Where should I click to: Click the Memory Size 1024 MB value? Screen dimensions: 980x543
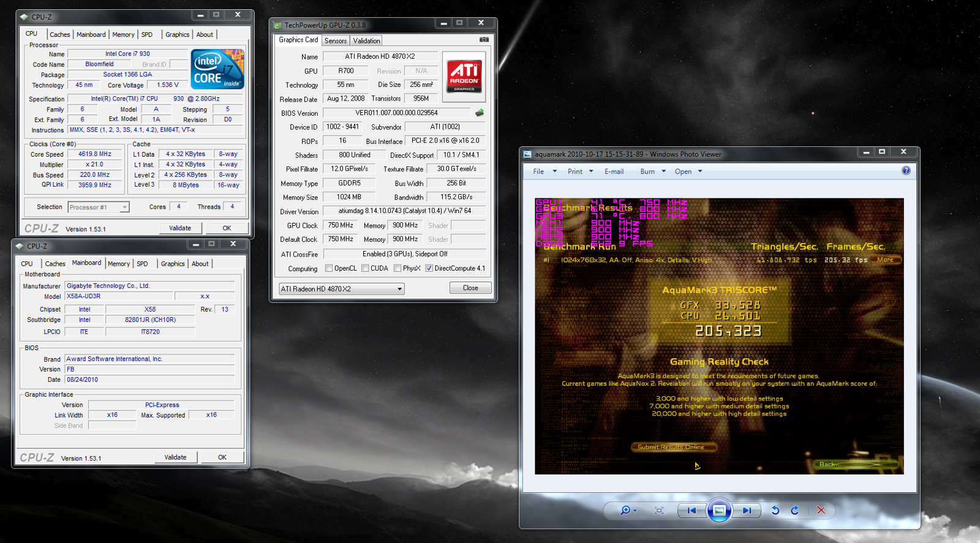coord(349,197)
